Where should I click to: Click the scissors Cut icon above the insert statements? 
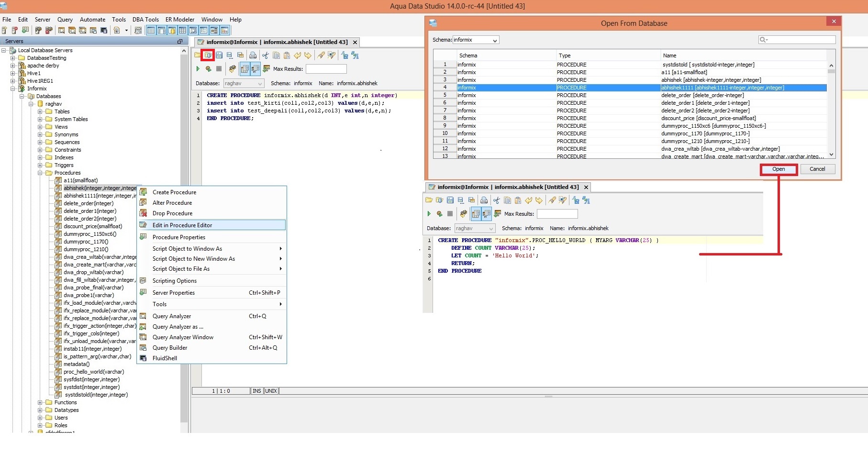[265, 55]
